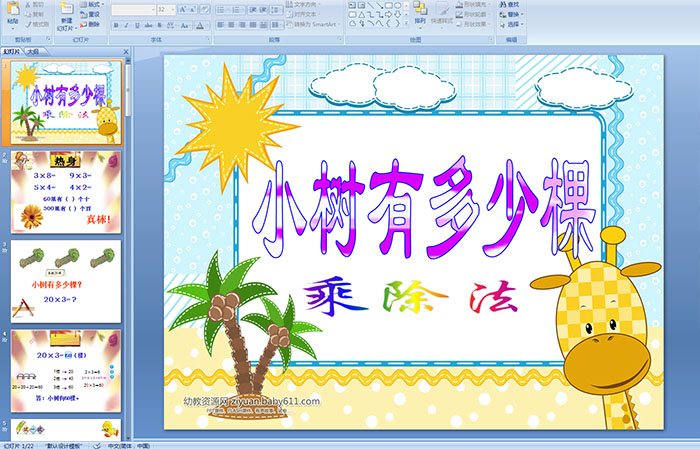Select the Format Painter brush
Viewport: 700px width, 449px height.
[x=28, y=24]
